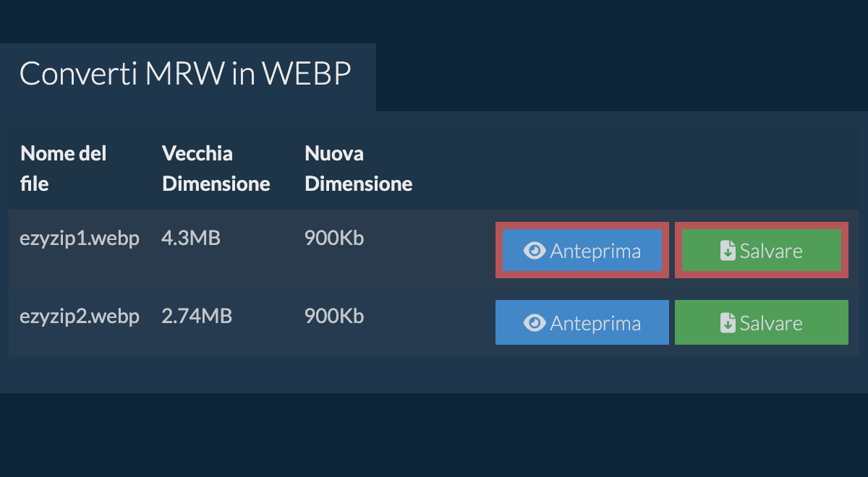The height and width of the screenshot is (477, 868).
Task: Save ezyzip1.webp using the Salvare button
Action: (761, 251)
